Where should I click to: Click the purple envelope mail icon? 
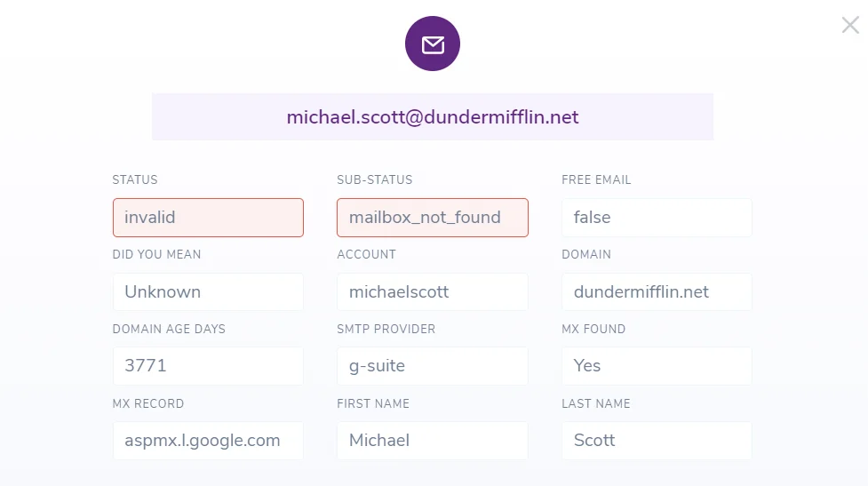tap(433, 44)
